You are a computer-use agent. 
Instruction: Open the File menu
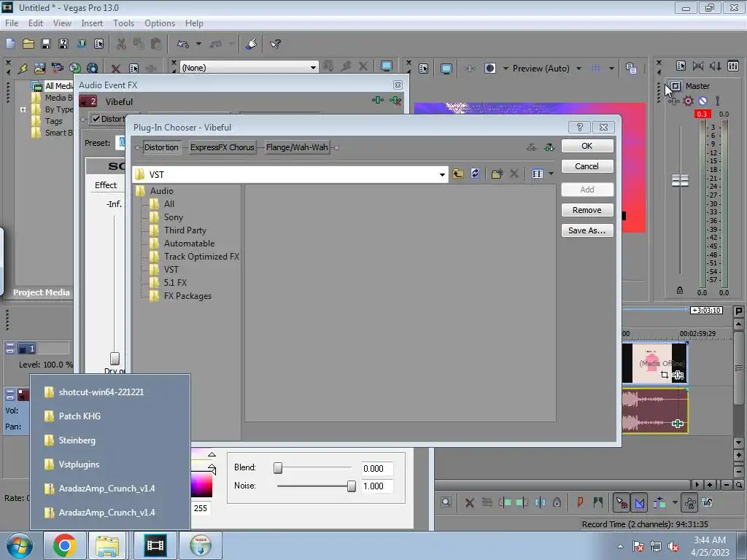(12, 23)
